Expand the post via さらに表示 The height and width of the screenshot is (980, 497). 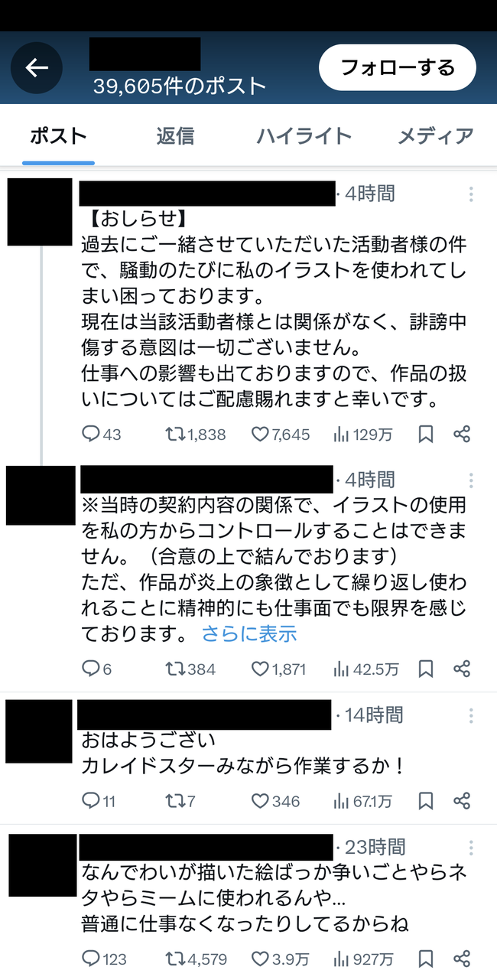[x=249, y=634]
